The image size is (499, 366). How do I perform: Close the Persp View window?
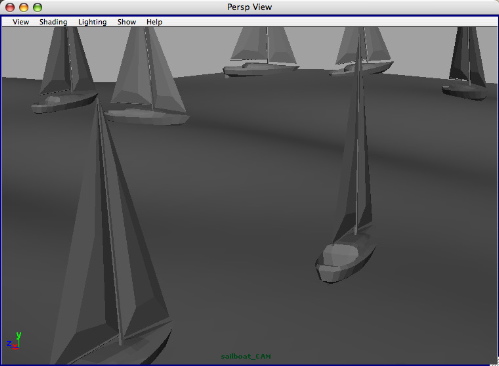(x=10, y=7)
